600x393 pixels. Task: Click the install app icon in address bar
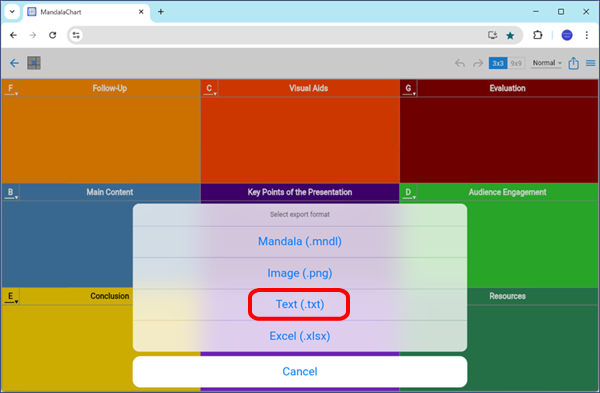pos(492,35)
